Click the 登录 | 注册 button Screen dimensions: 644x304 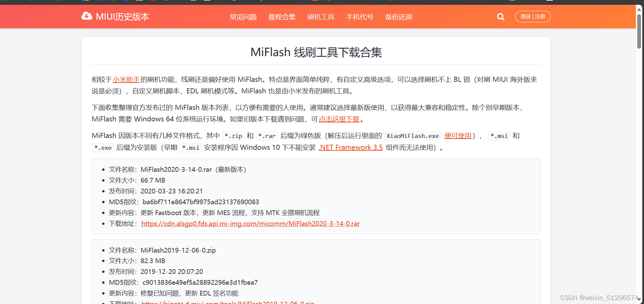pyautogui.click(x=533, y=17)
